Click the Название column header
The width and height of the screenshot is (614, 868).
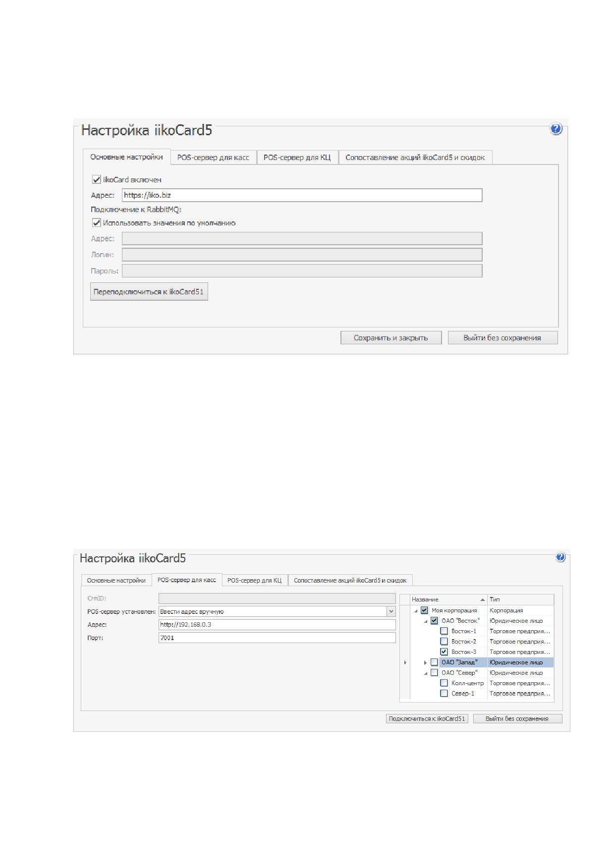[448, 599]
